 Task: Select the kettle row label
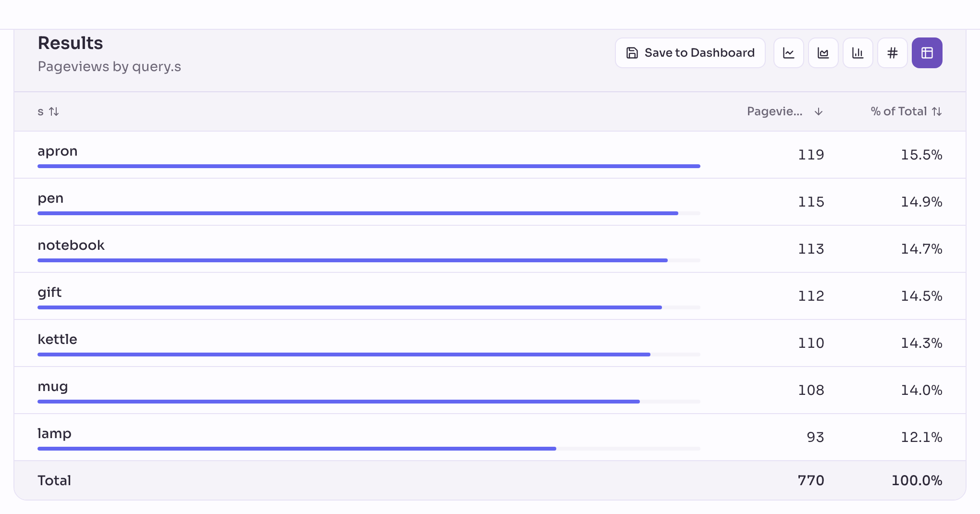coord(57,340)
